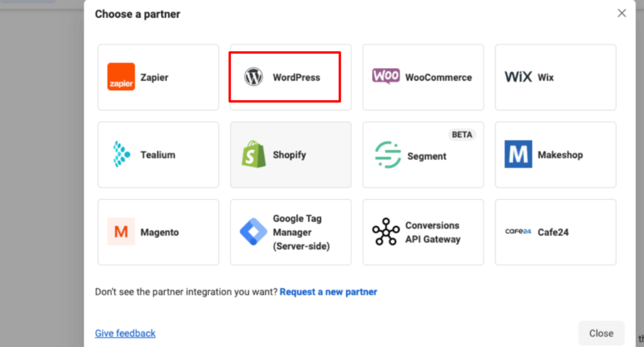The height and width of the screenshot is (347, 644).
Task: Choose the WooCommerce partner label
Action: coord(438,77)
